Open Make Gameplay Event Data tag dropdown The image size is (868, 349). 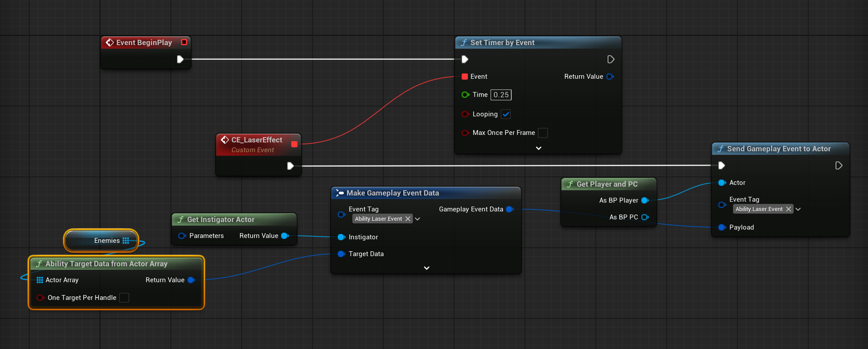pos(417,219)
